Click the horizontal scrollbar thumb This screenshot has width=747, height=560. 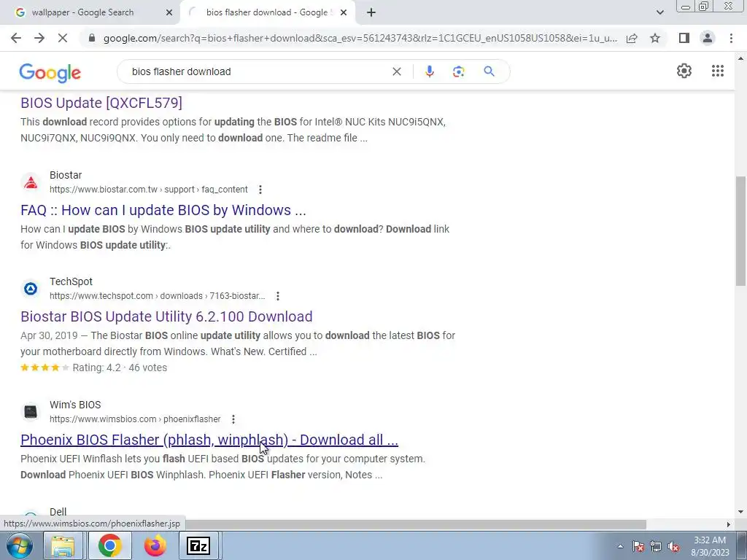[415, 524]
